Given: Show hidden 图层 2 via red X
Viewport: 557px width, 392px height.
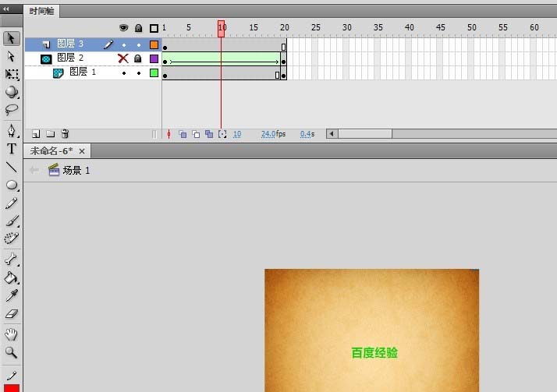Looking at the screenshot, I should click(x=123, y=58).
